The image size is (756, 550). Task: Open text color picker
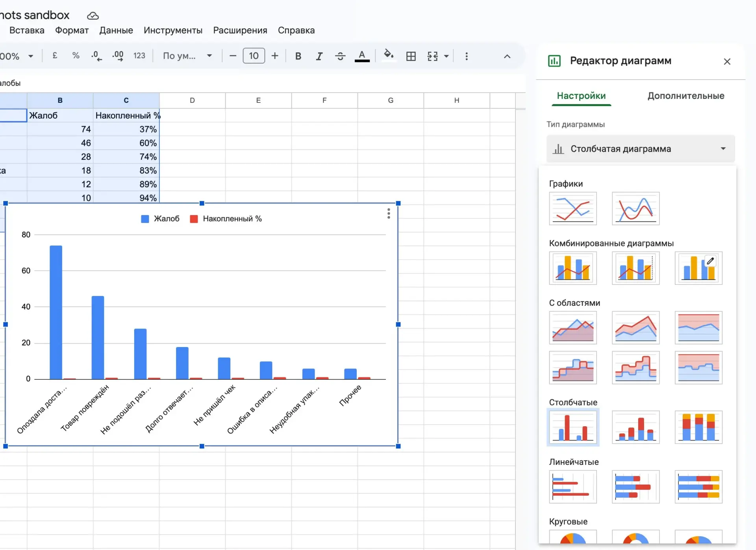click(362, 56)
